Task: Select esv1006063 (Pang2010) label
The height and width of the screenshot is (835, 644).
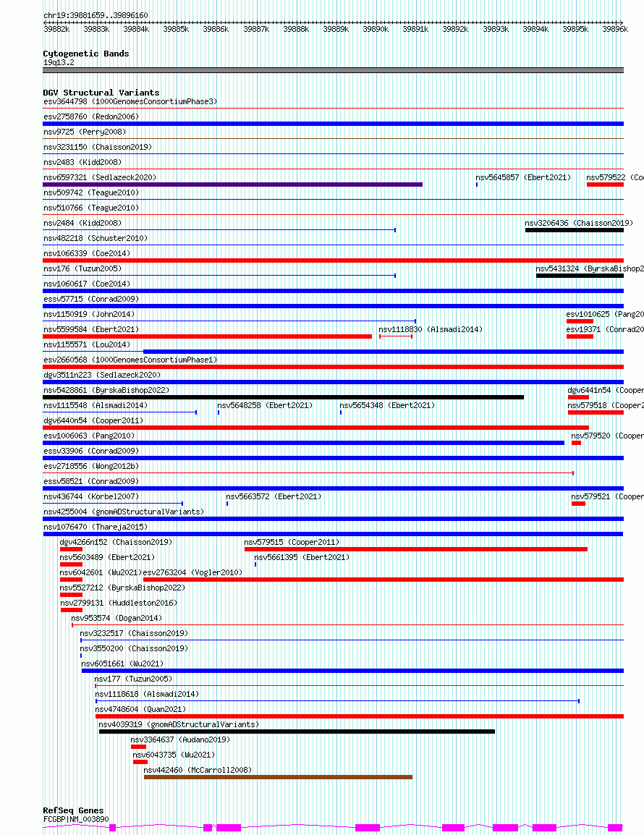Action: [89, 436]
